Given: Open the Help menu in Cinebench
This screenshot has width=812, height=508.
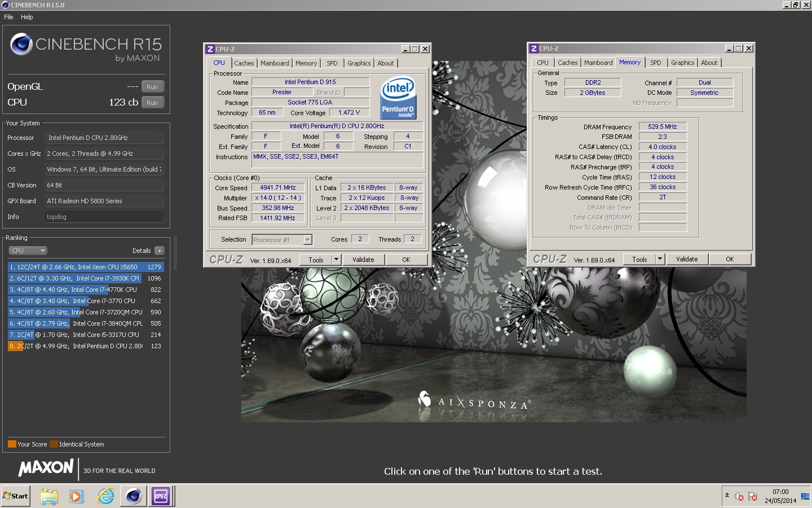Looking at the screenshot, I should pos(27,17).
